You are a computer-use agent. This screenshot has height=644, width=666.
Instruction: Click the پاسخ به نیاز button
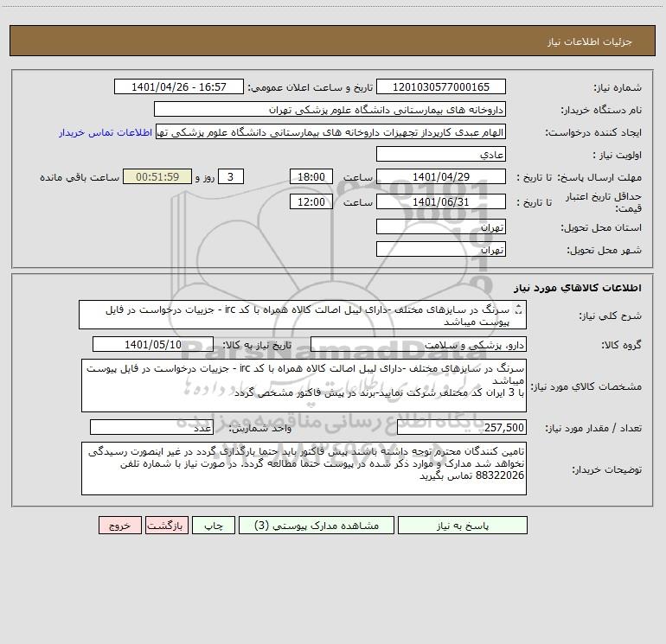click(462, 525)
